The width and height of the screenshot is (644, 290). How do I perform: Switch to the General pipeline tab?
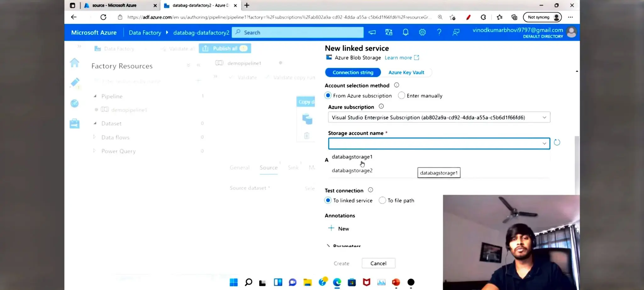240,168
